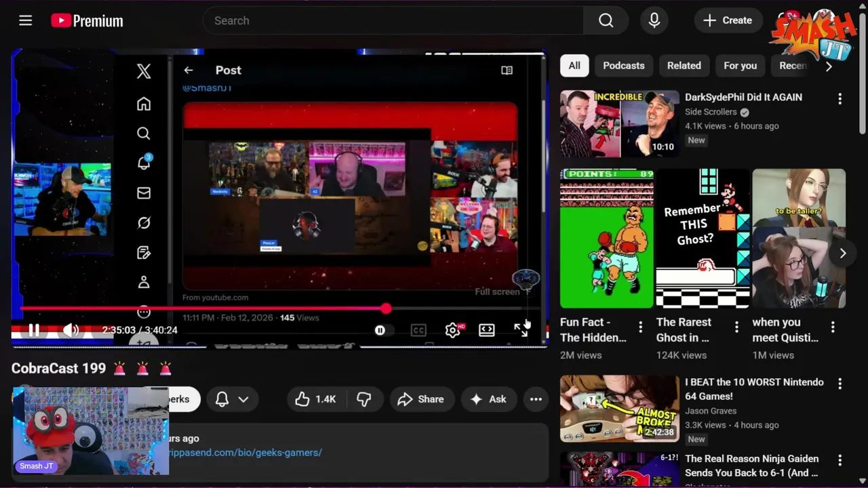Screen dimensions: 868x488
Task: Open options for 10 WORST Nintendo 64 video
Action: pos(840,384)
